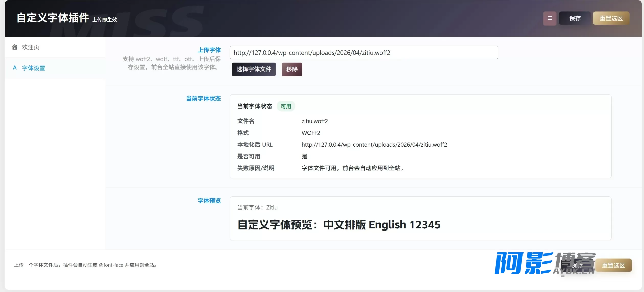Viewport: 644px width, 292px height.
Task: Click the small hamburger icon in footer
Action: tap(563, 276)
